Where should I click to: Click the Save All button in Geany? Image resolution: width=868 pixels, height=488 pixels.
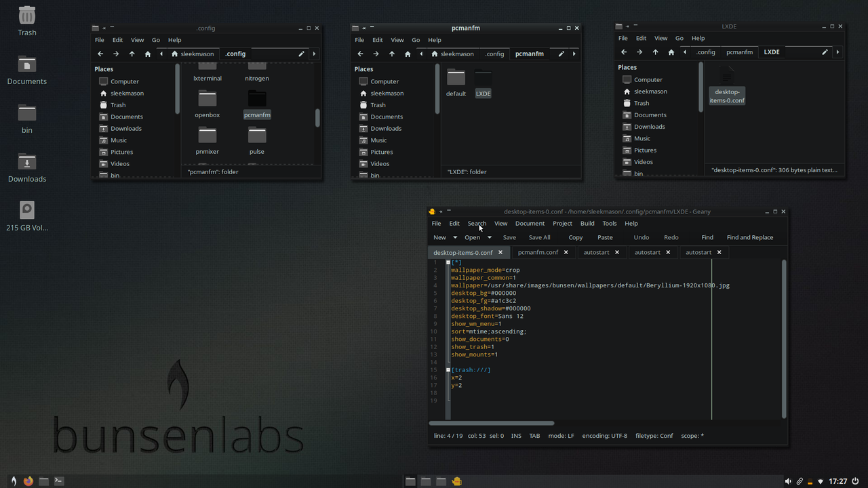[539, 237]
